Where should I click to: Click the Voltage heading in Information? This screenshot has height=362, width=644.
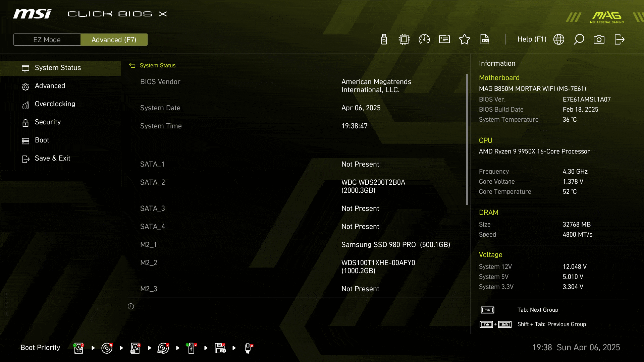coord(490,255)
